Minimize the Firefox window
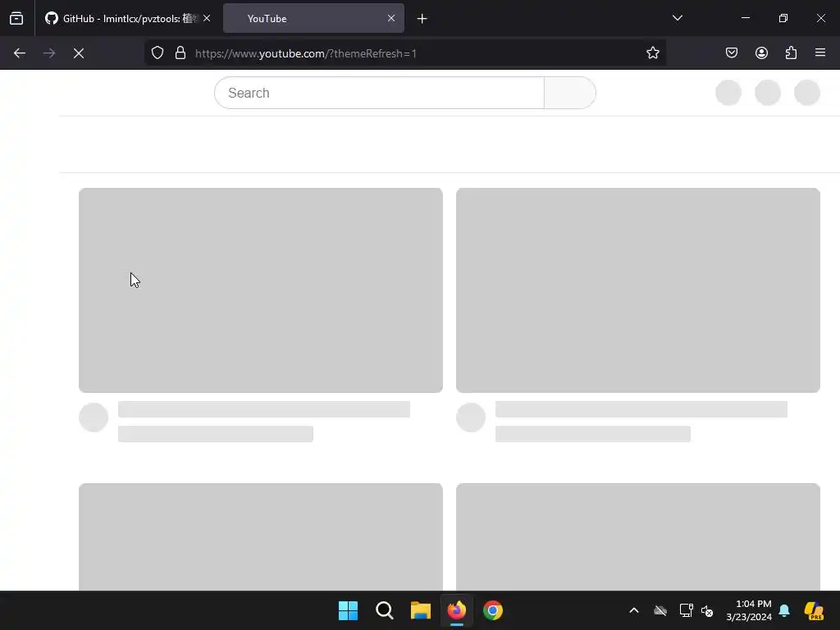 click(745, 18)
